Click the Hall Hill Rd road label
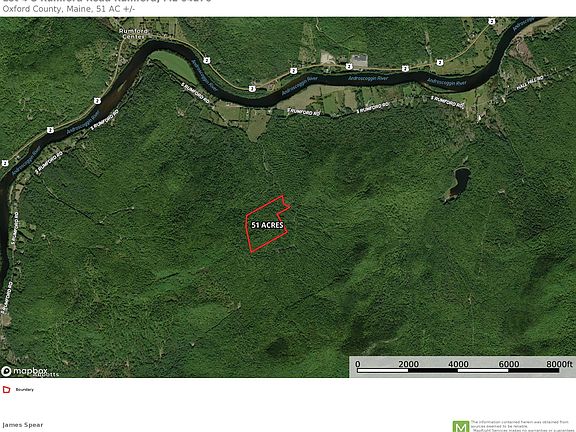Image resolution: width=576 pixels, height=432 pixels. (x=529, y=83)
